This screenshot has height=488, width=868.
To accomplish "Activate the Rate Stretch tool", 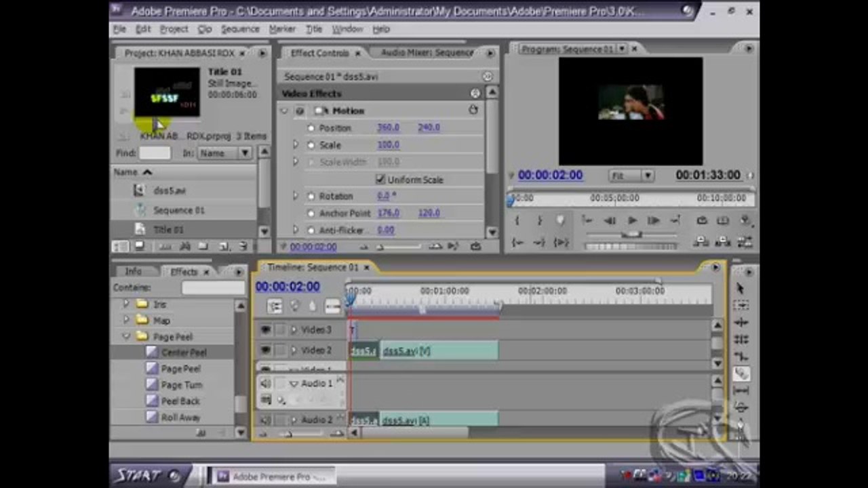I will [741, 357].
